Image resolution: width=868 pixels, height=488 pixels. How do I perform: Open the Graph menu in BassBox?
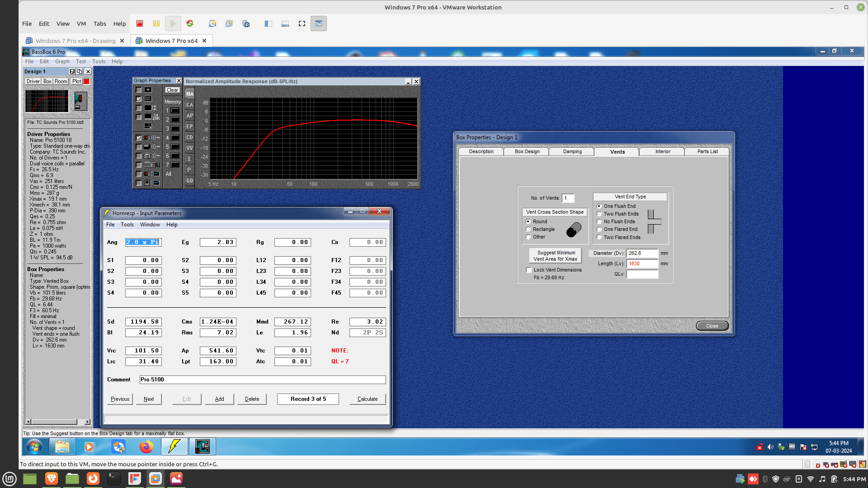tap(62, 61)
